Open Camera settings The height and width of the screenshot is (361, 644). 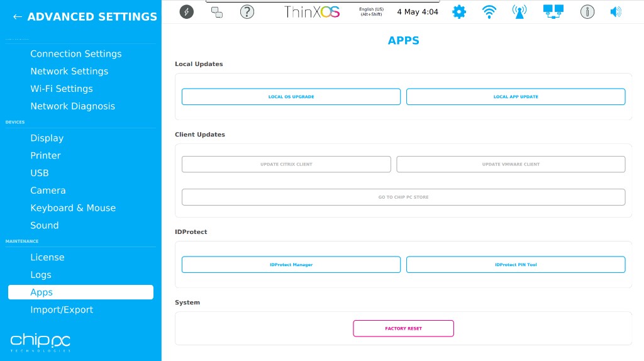click(x=48, y=191)
